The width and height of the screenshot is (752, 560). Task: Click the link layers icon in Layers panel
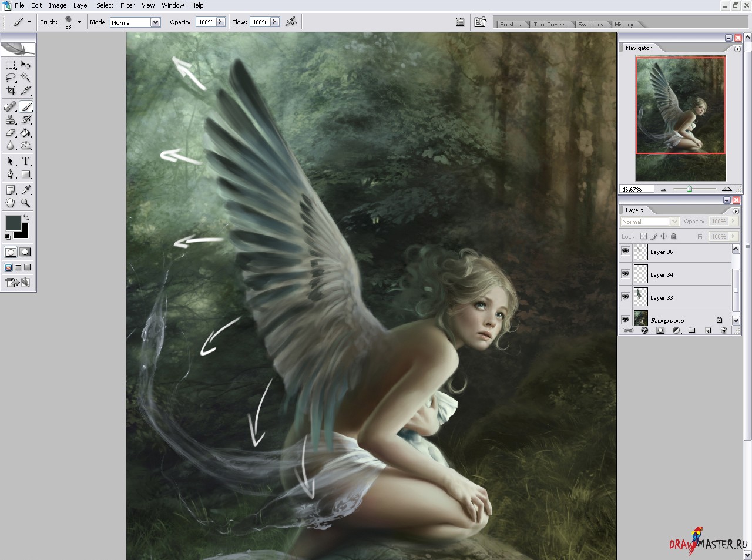(x=628, y=330)
